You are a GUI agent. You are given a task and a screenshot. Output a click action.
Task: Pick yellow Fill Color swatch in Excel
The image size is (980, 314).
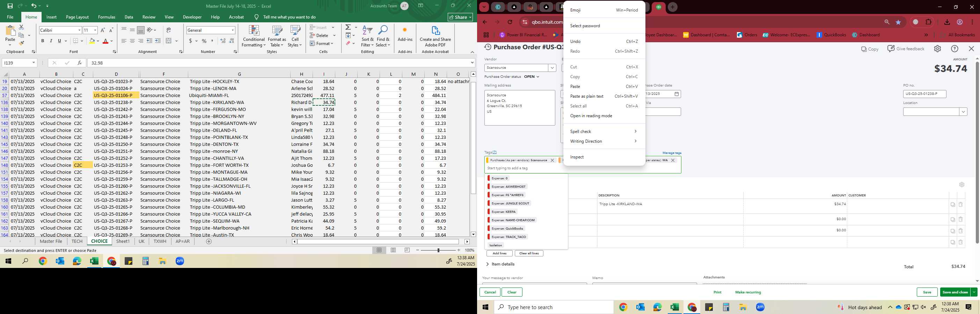coord(92,41)
